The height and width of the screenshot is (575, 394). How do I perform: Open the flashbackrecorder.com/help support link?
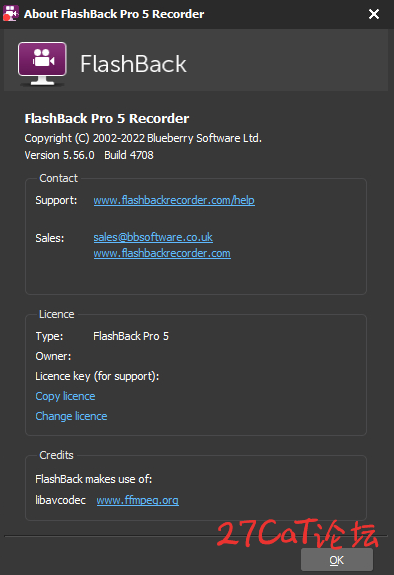174,200
